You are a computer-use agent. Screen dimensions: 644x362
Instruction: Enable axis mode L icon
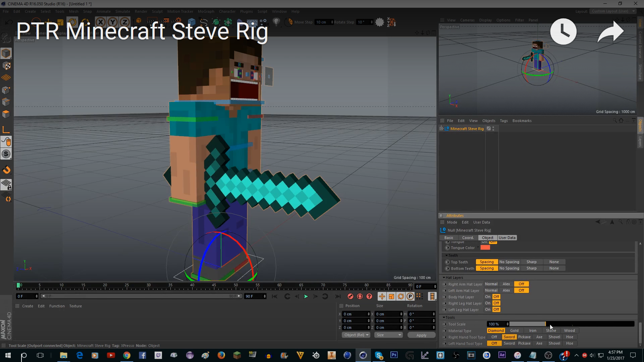pos(6,130)
